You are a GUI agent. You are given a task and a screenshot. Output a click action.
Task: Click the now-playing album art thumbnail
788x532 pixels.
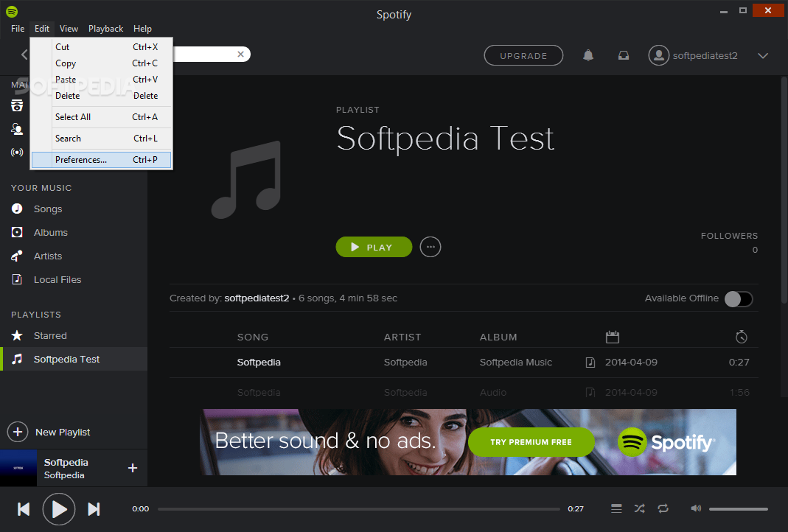pyautogui.click(x=18, y=468)
